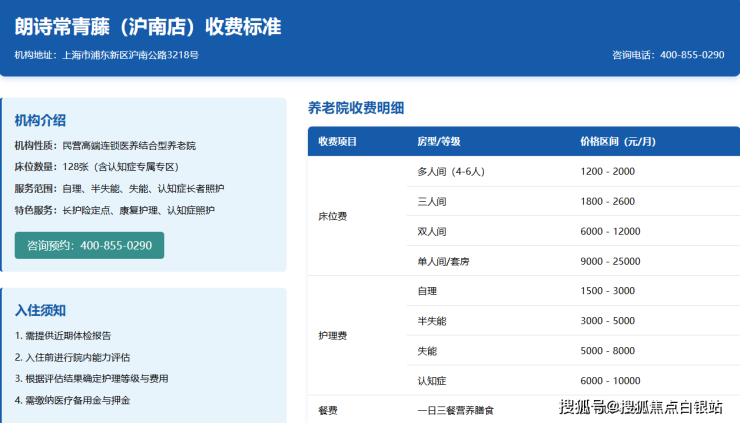Click the 咨询预约 400-855-0290 green button
The height and width of the screenshot is (423, 740).
pyautogui.click(x=89, y=245)
